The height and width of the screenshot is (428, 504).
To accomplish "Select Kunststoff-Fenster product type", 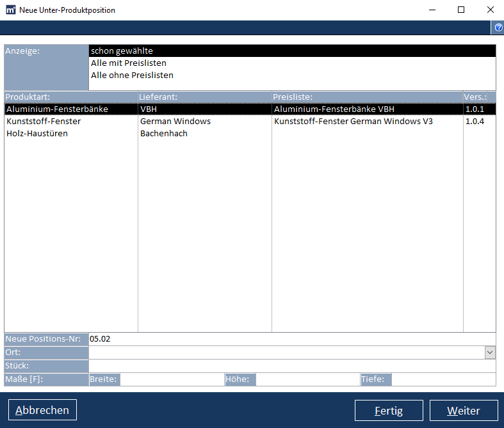I will point(44,122).
